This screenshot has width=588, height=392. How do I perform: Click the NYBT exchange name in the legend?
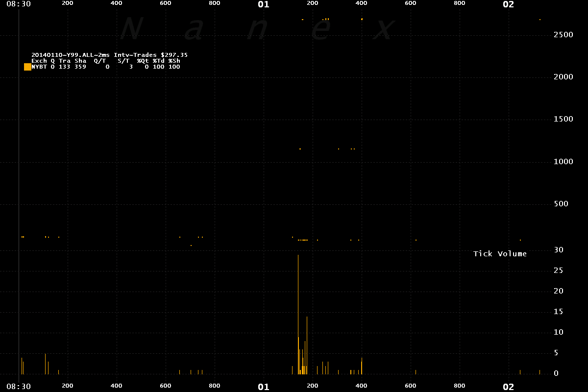tap(39, 67)
